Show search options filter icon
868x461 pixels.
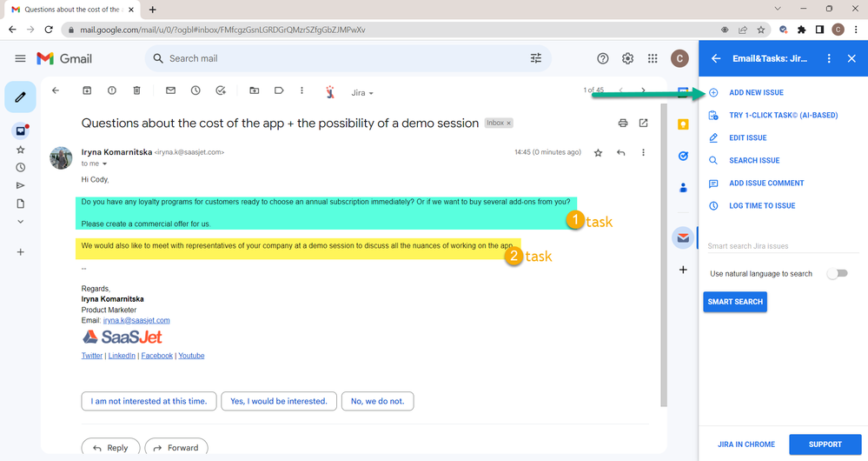coord(536,58)
